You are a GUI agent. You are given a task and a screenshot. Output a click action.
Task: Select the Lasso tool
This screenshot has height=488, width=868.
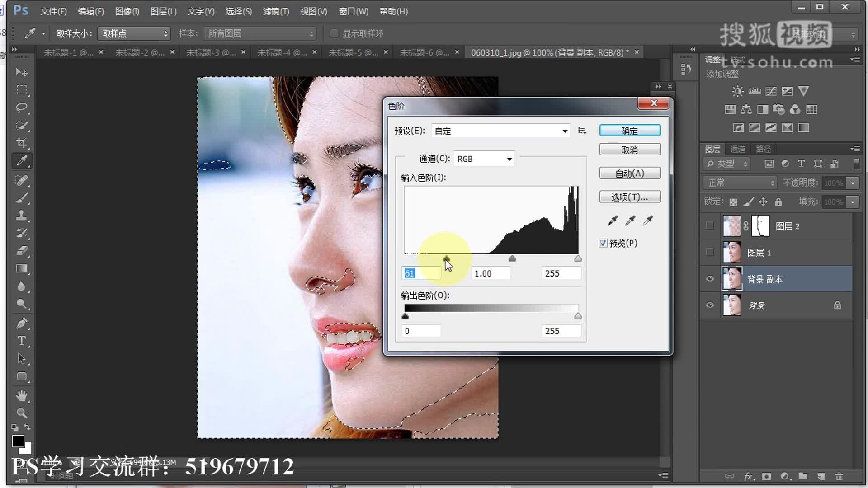coord(21,108)
